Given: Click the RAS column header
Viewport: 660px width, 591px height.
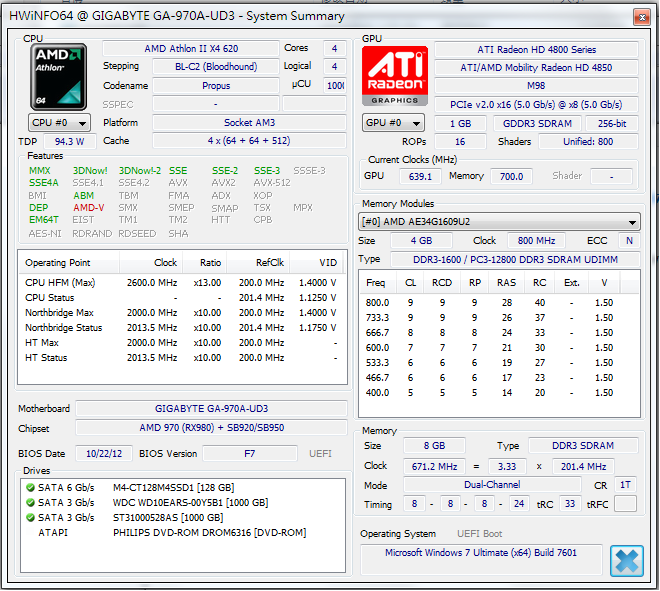Looking at the screenshot, I should tap(507, 283).
